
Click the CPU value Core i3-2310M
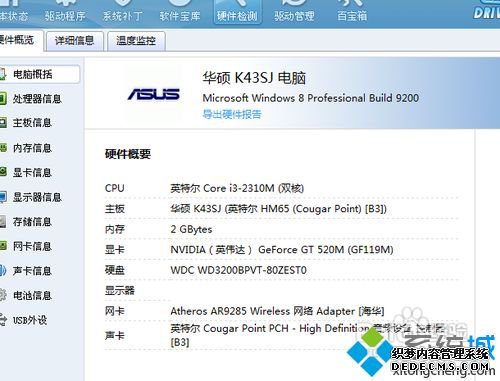(x=237, y=188)
